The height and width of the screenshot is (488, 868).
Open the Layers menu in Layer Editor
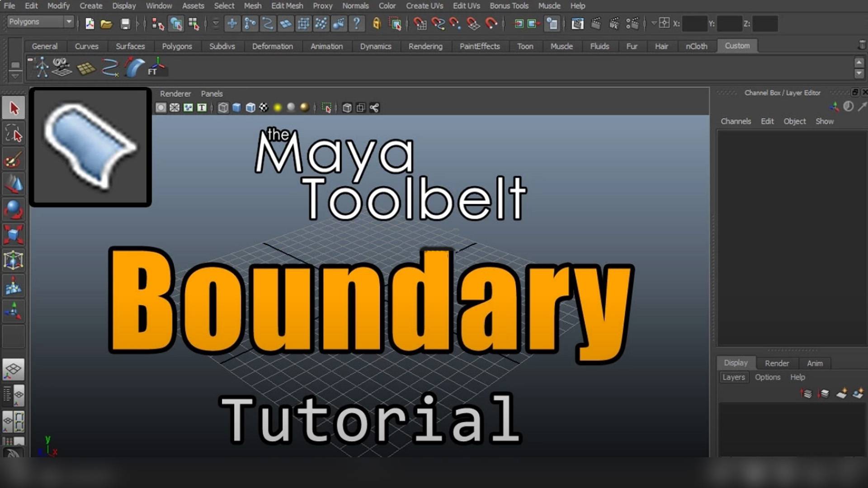coord(733,377)
